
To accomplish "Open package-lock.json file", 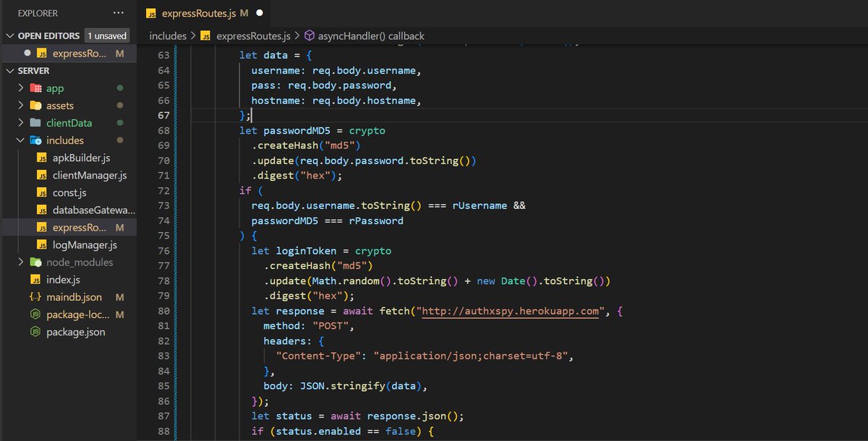I will tap(77, 314).
